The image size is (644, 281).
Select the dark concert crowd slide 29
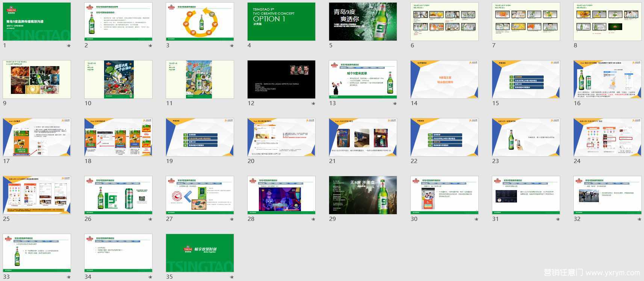[363, 195]
